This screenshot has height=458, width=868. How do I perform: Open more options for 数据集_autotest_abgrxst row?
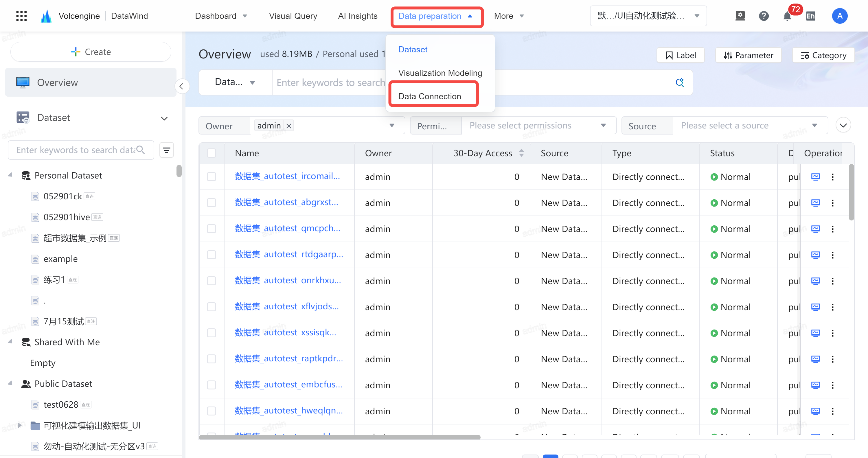[832, 203]
